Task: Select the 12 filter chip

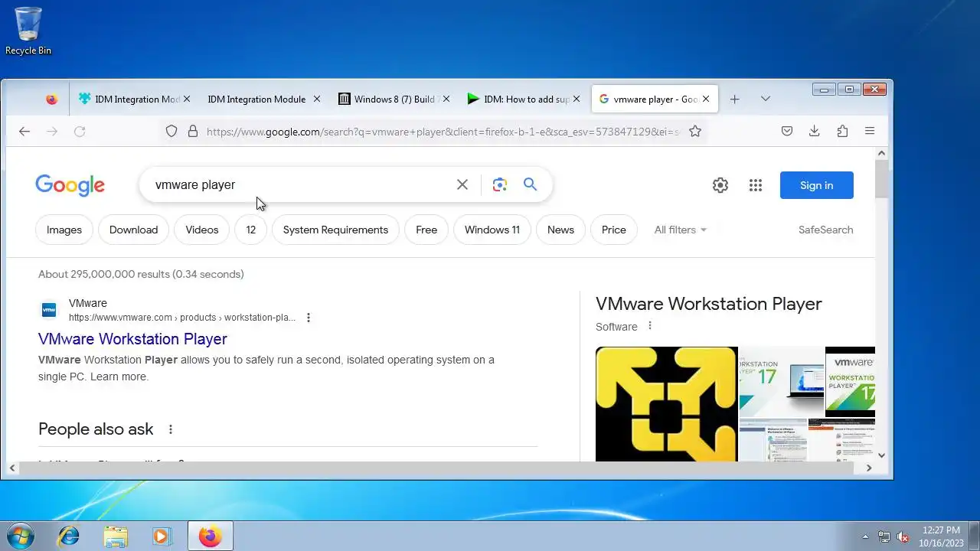Action: [250, 230]
